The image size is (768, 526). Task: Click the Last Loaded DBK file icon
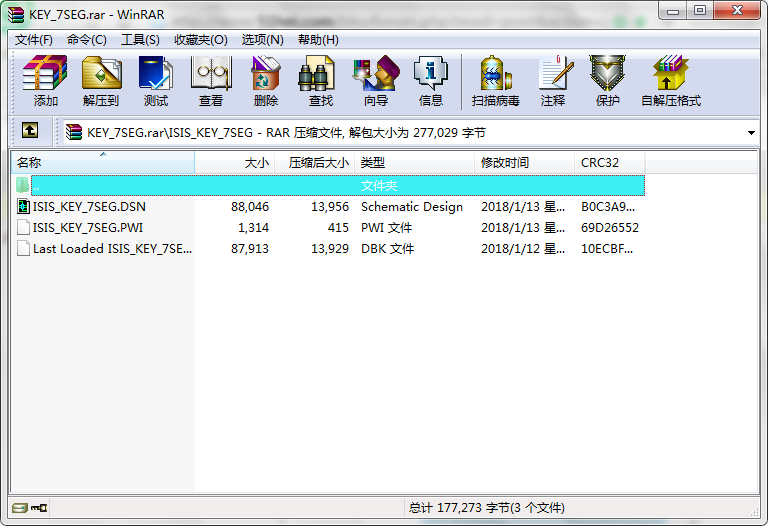tap(23, 248)
